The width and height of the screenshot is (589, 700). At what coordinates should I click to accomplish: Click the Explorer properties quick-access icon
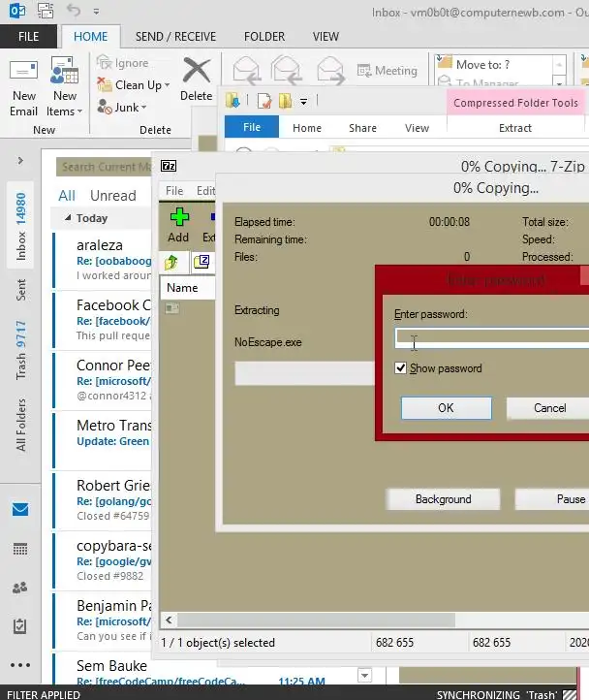click(x=263, y=101)
